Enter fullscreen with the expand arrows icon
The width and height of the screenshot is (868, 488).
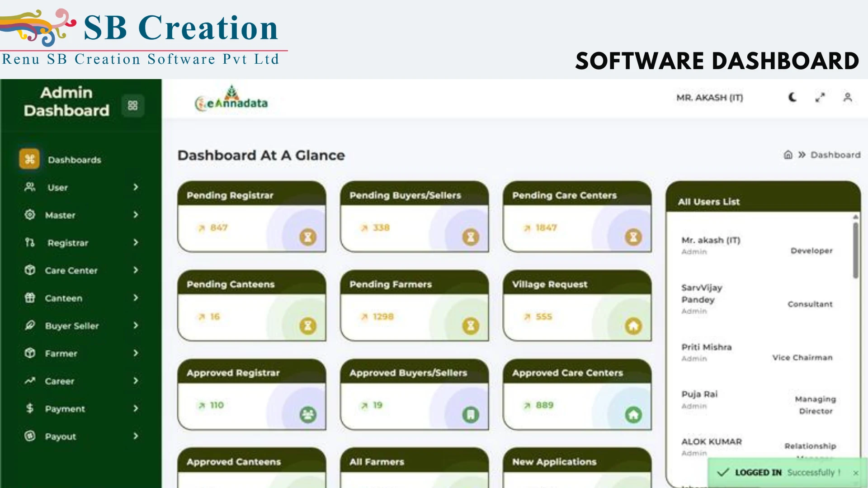point(820,97)
